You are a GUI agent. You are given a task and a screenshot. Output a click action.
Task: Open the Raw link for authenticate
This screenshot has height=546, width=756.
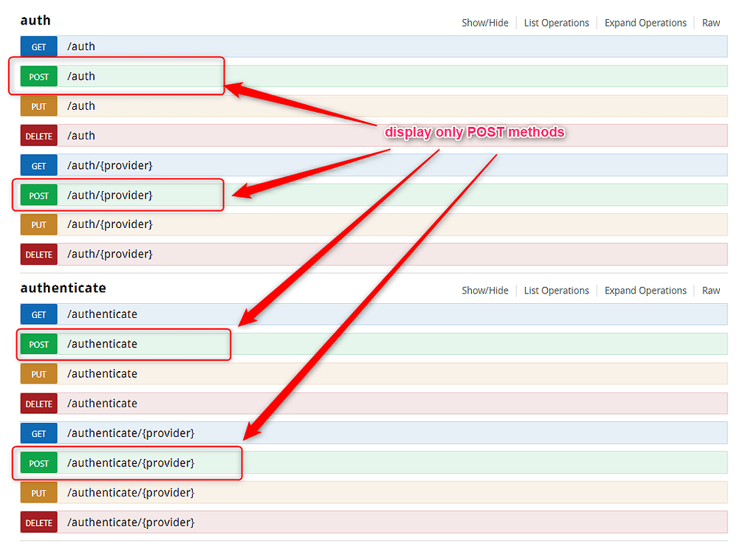710,290
